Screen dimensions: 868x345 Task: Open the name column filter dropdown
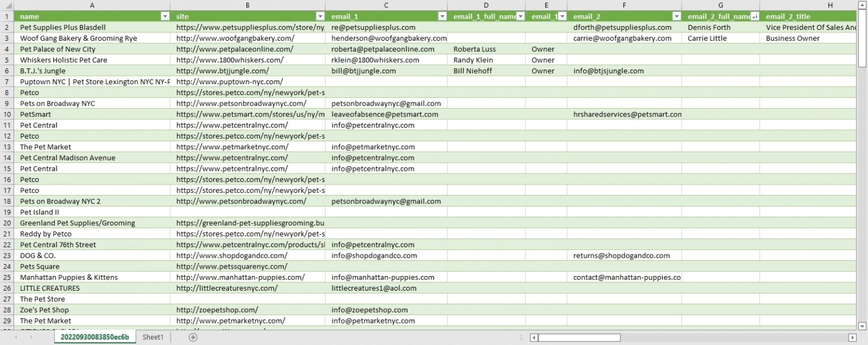(164, 16)
